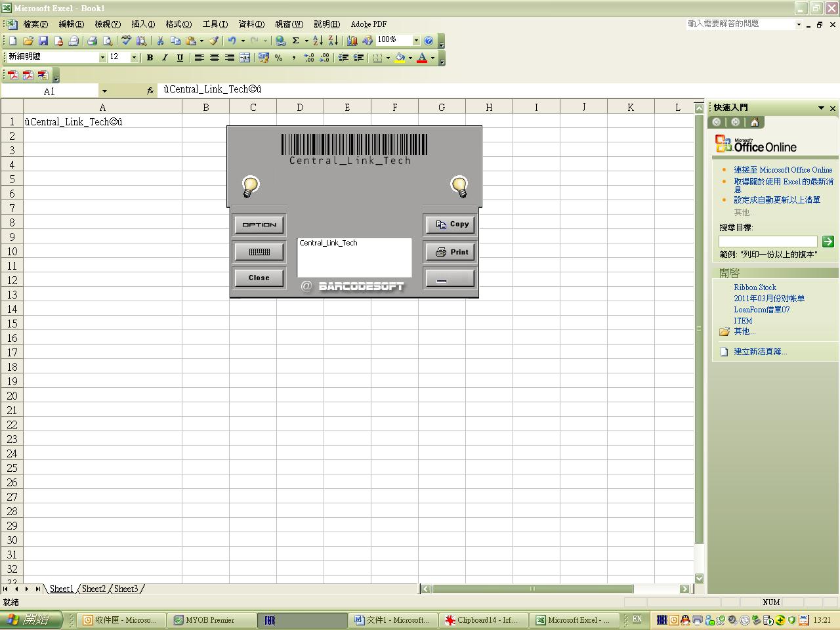The height and width of the screenshot is (630, 840).
Task: Create a new workbook from toolbar
Action: [12, 41]
